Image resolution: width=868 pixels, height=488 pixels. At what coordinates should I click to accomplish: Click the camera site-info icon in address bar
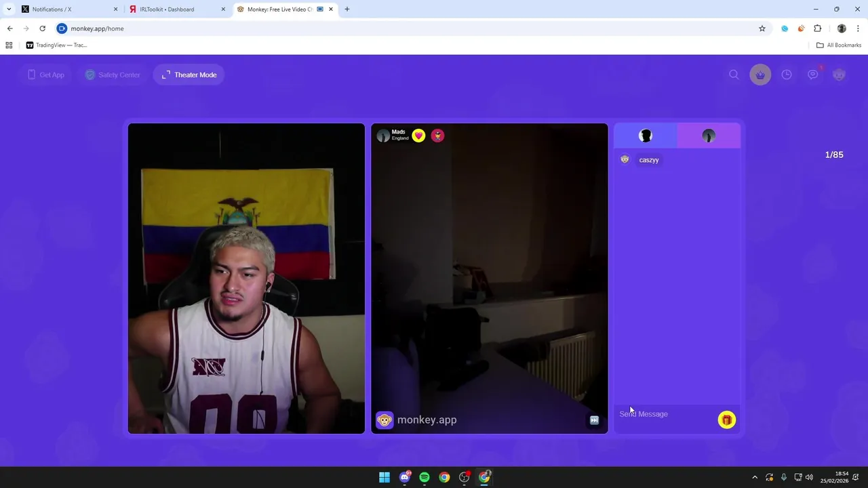click(62, 28)
